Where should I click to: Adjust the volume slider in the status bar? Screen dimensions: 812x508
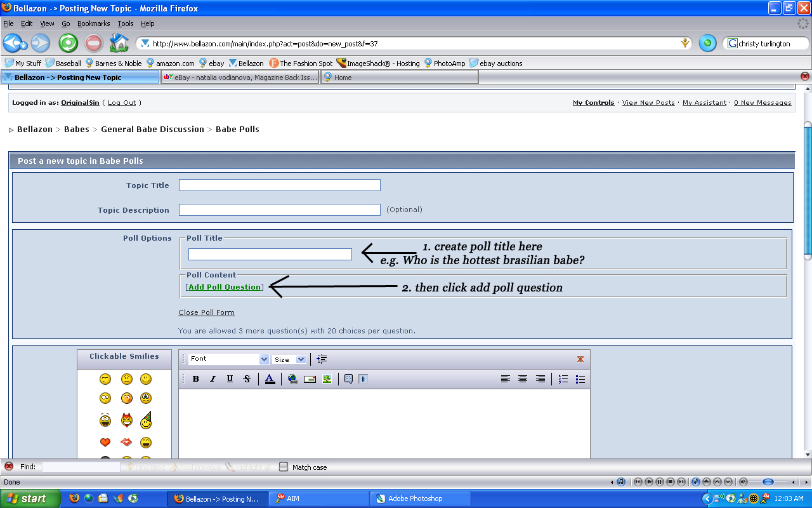pos(768,482)
